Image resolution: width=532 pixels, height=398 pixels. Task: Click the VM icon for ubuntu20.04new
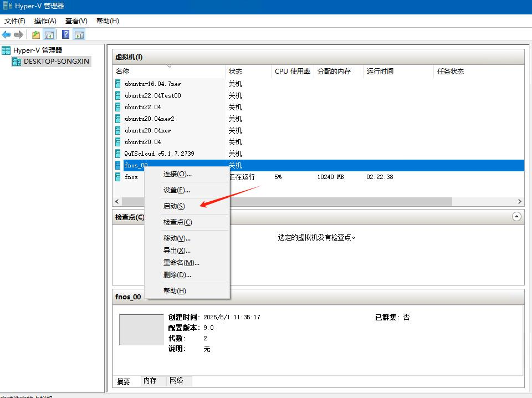coord(117,130)
